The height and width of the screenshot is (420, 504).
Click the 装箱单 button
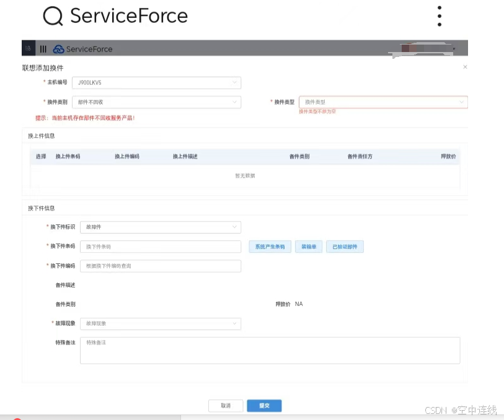pos(309,247)
